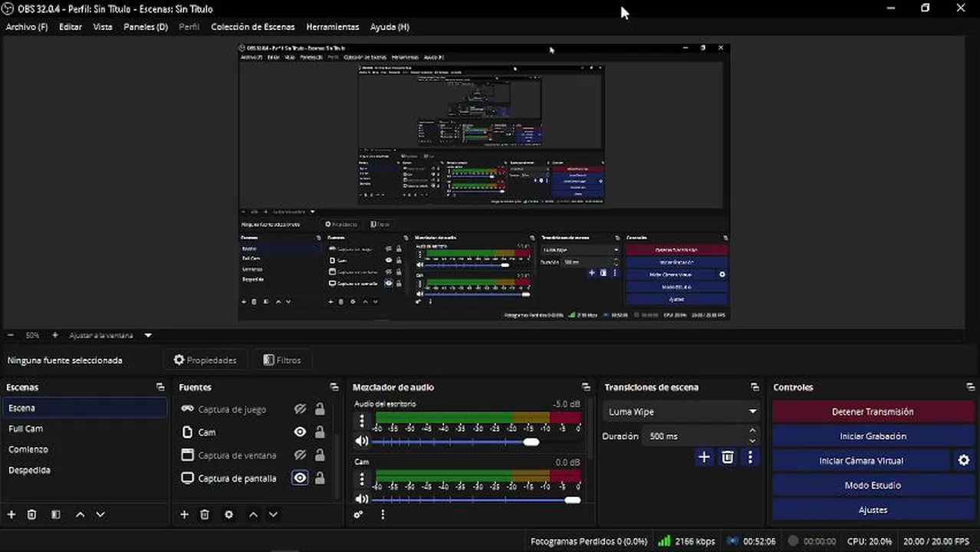The width and height of the screenshot is (980, 552).
Task: Undock the Controles panel
Action: 970,387
